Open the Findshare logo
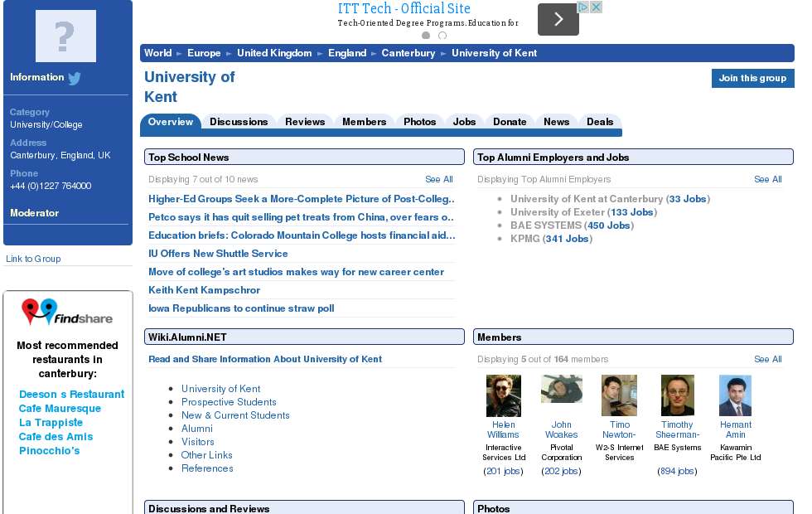The width and height of the screenshot is (812, 514). click(x=67, y=313)
